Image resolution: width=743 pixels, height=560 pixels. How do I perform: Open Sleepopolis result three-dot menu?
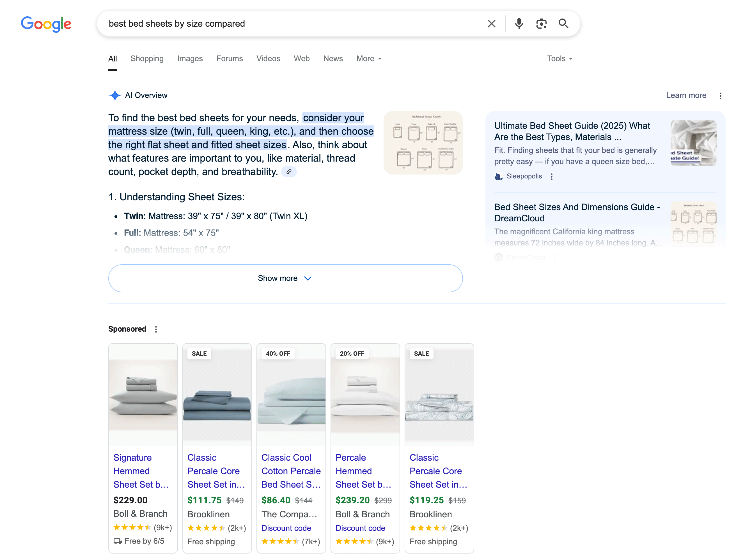(552, 176)
